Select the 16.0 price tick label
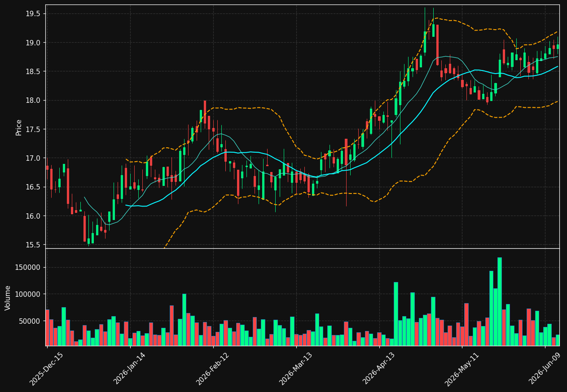 34,216
